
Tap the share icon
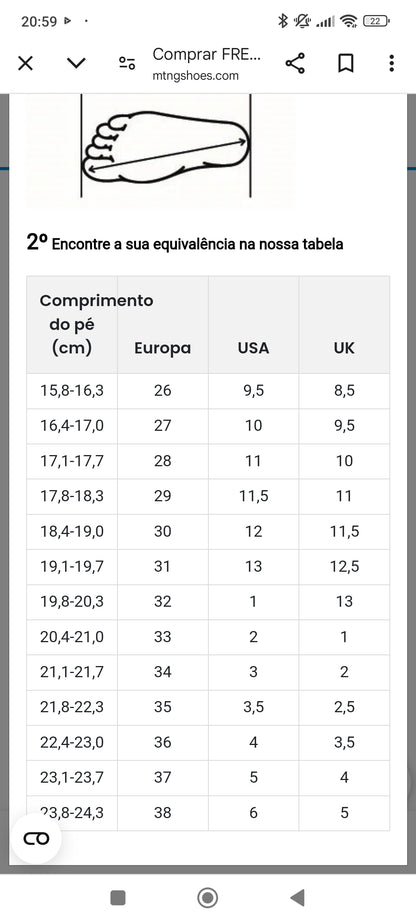pyautogui.click(x=295, y=63)
